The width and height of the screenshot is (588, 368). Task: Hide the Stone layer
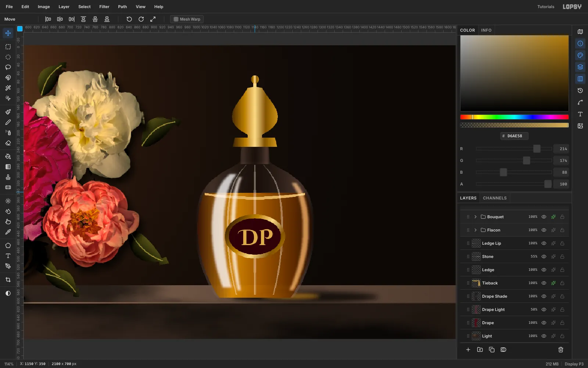(544, 256)
